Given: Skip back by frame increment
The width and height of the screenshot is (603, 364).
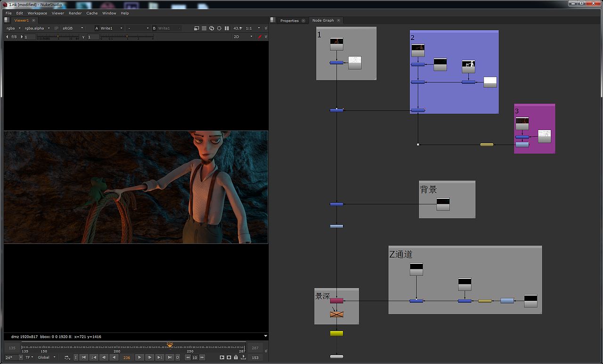Looking at the screenshot, I should pos(187,357).
